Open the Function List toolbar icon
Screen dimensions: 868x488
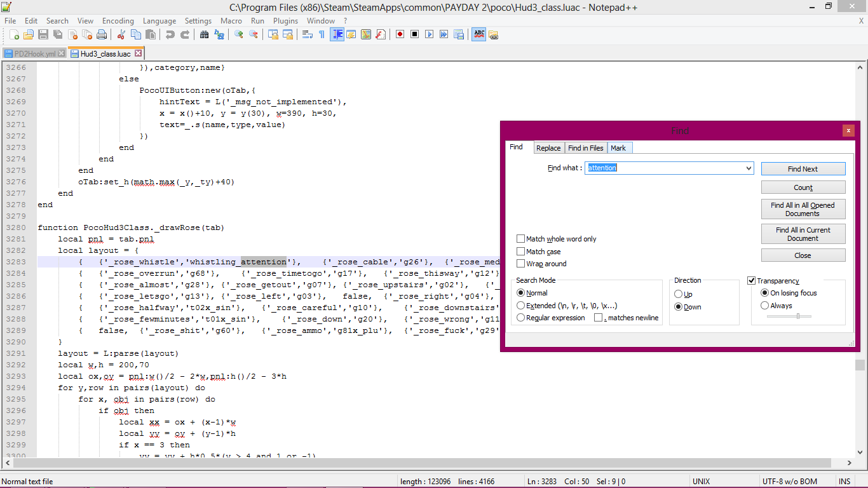coord(381,34)
